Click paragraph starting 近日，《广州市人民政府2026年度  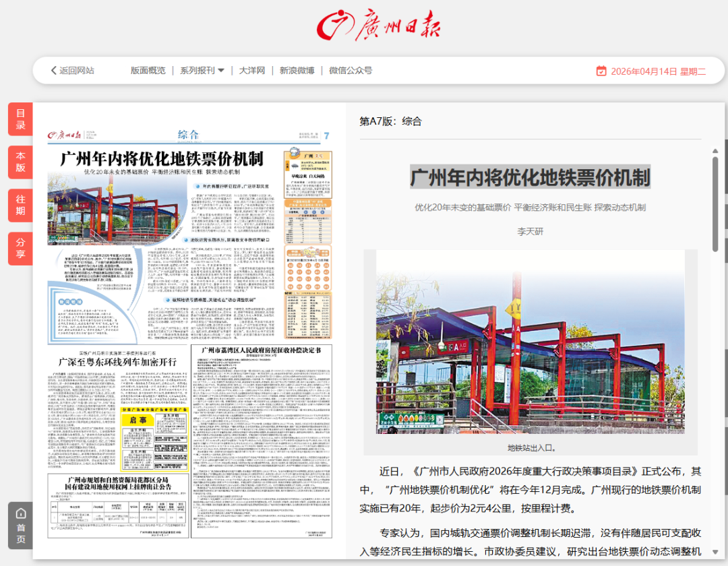(x=530, y=489)
